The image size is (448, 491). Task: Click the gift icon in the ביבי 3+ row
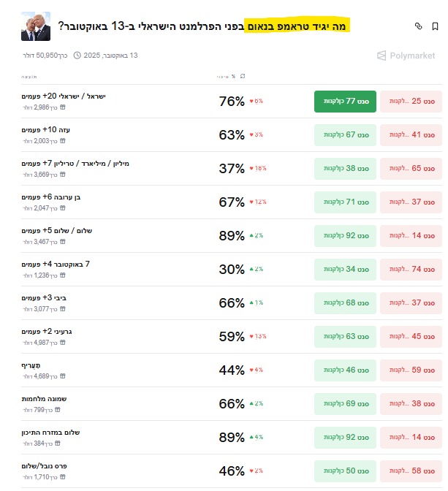coord(63,309)
